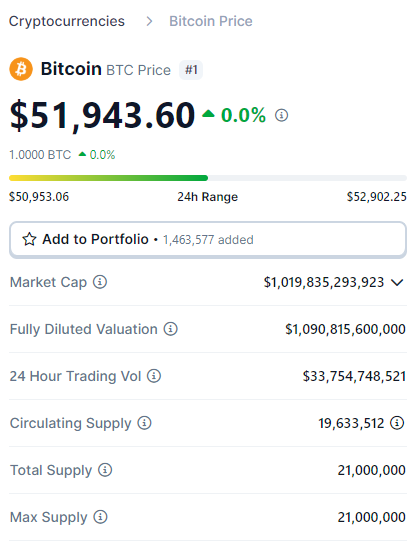Open the Max Supply info icon
This screenshot has width=418, height=552.
(x=100, y=517)
